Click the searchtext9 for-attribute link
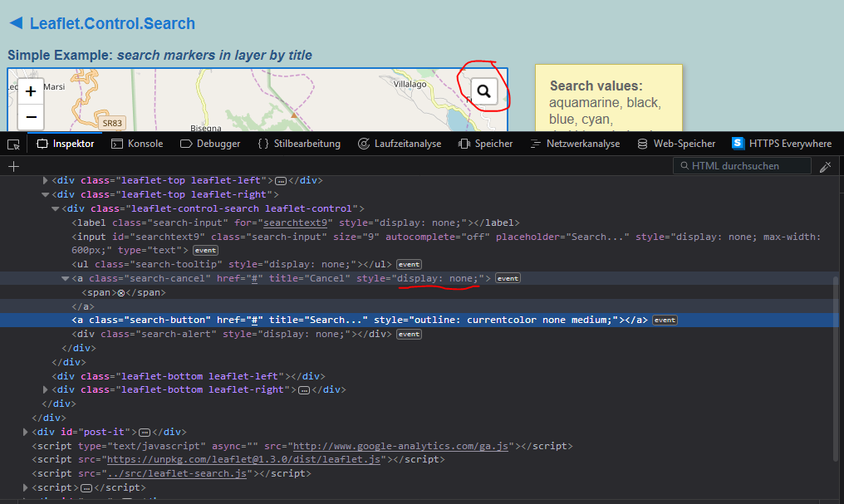844x504 pixels. point(295,223)
